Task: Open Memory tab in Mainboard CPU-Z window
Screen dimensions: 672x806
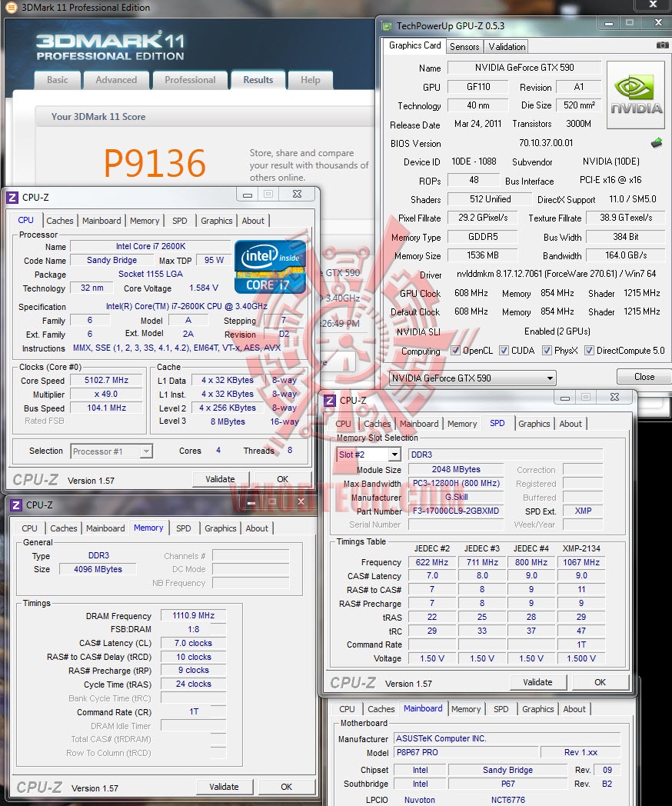Action: click(x=465, y=709)
